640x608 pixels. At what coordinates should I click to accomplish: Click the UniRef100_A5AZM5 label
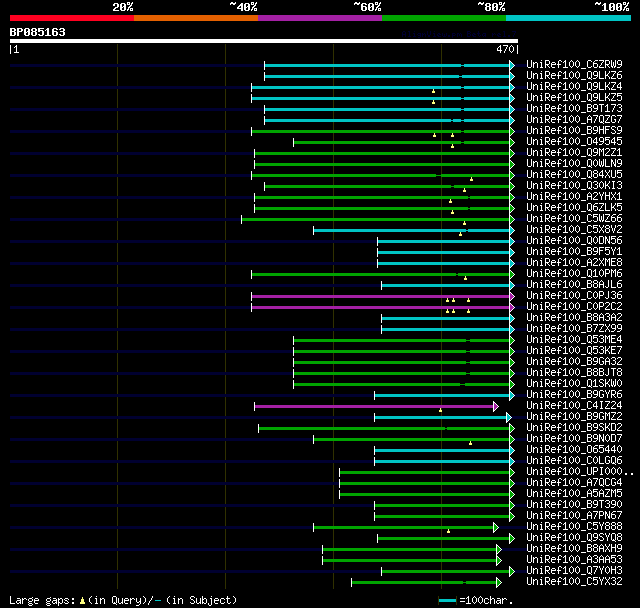574,494
